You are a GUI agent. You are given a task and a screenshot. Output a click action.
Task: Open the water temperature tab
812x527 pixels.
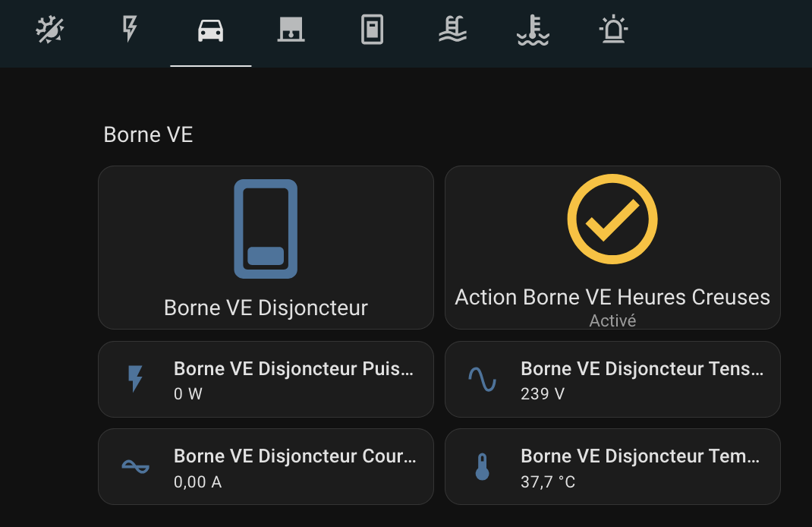(533, 30)
